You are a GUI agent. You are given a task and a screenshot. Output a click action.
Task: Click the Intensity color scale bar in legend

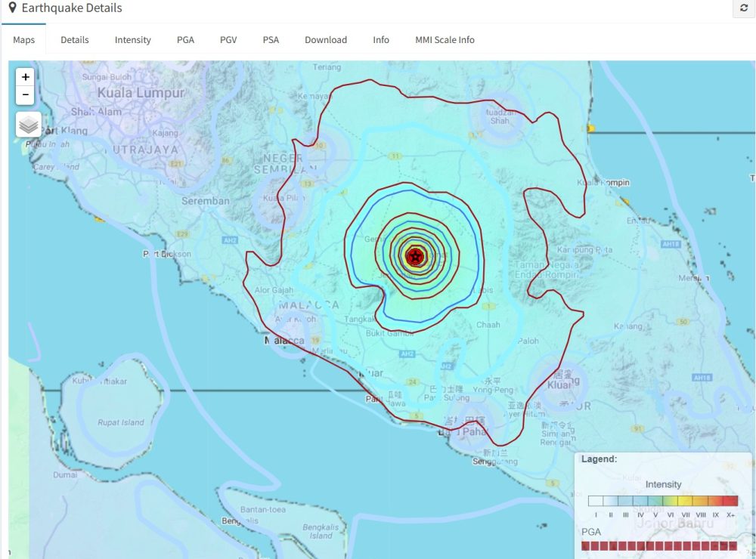click(663, 501)
